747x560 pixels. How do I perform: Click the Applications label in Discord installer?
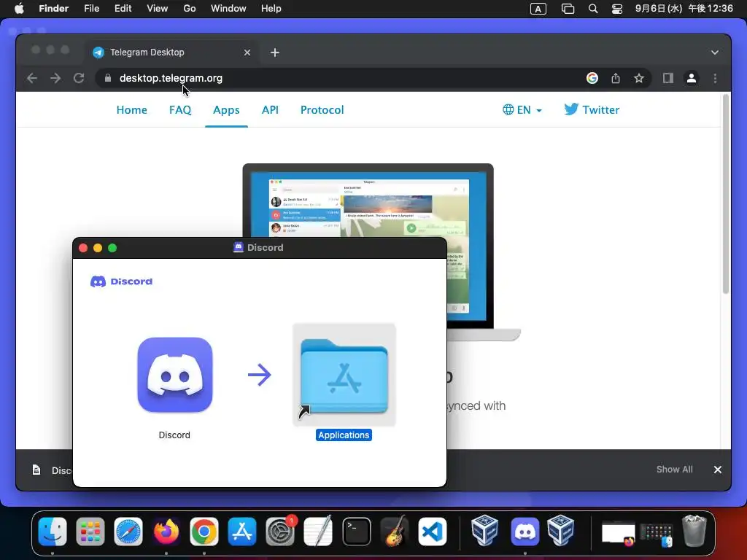pyautogui.click(x=344, y=435)
